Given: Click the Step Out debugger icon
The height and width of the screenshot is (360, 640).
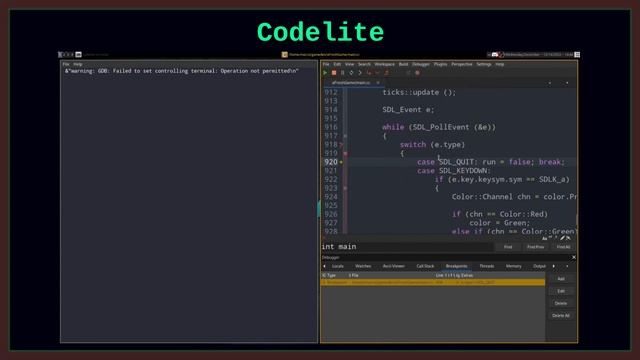Looking at the screenshot, I should click(386, 73).
